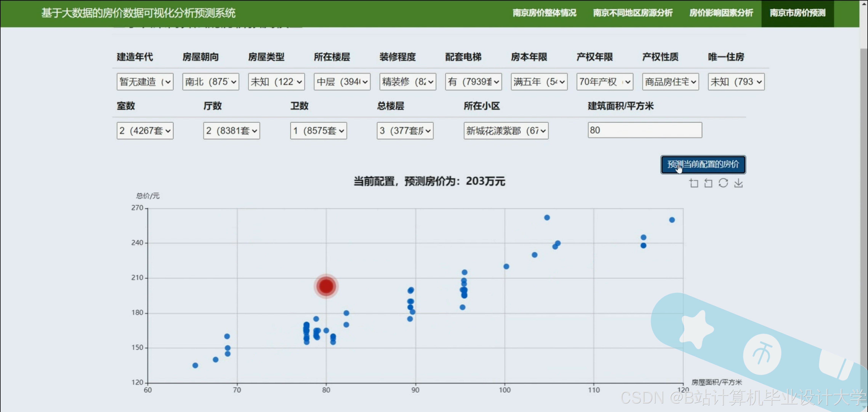
Task: Download the chart as image
Action: [x=738, y=183]
